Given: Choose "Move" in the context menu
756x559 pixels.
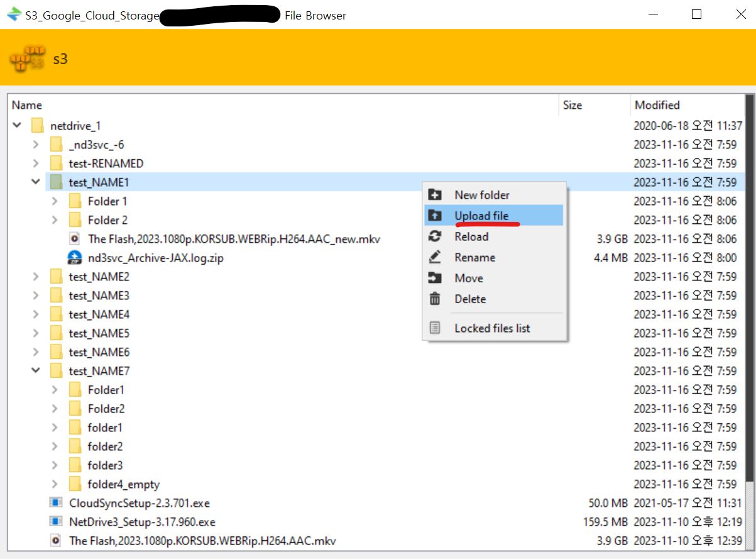Looking at the screenshot, I should tap(494, 278).
